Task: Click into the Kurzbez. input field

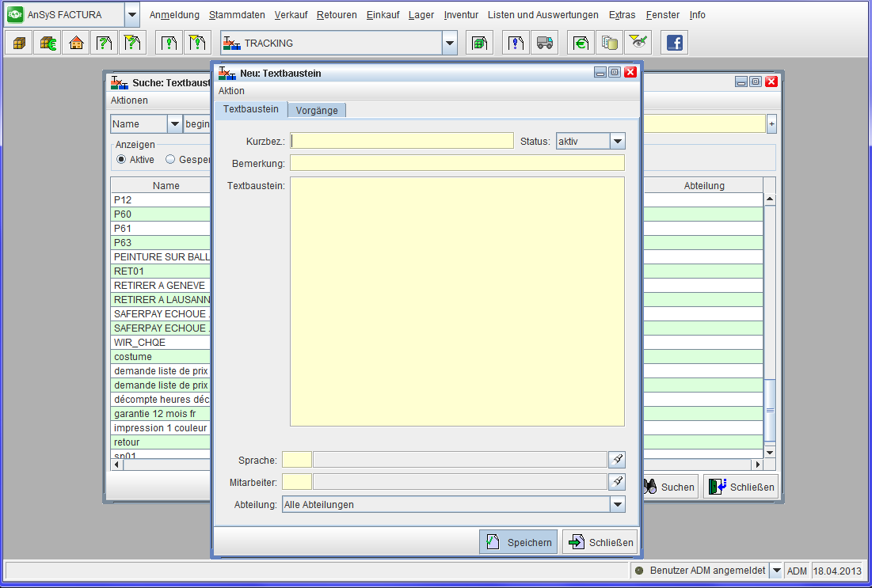Action: (x=402, y=141)
